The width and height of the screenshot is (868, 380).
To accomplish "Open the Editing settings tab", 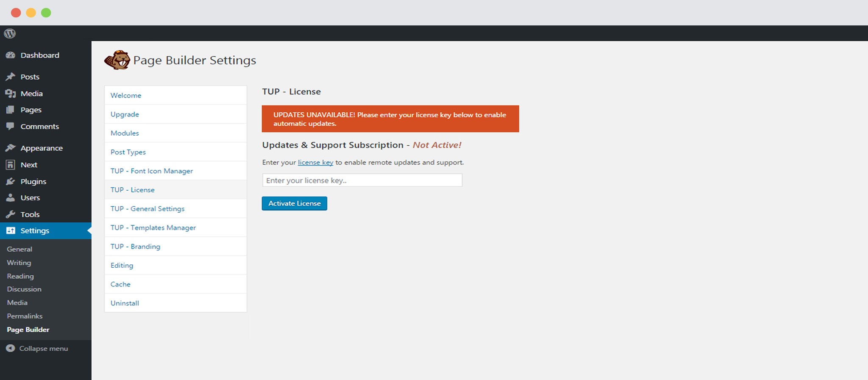I will point(175,265).
